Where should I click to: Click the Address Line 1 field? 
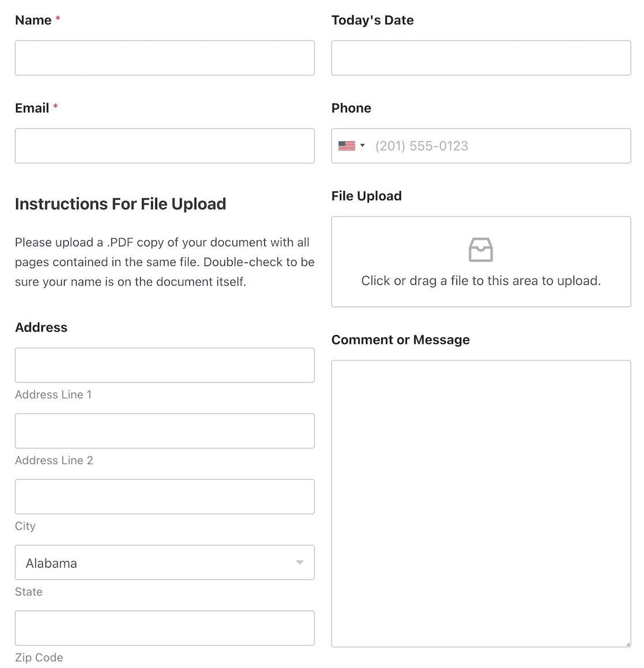[x=164, y=365]
